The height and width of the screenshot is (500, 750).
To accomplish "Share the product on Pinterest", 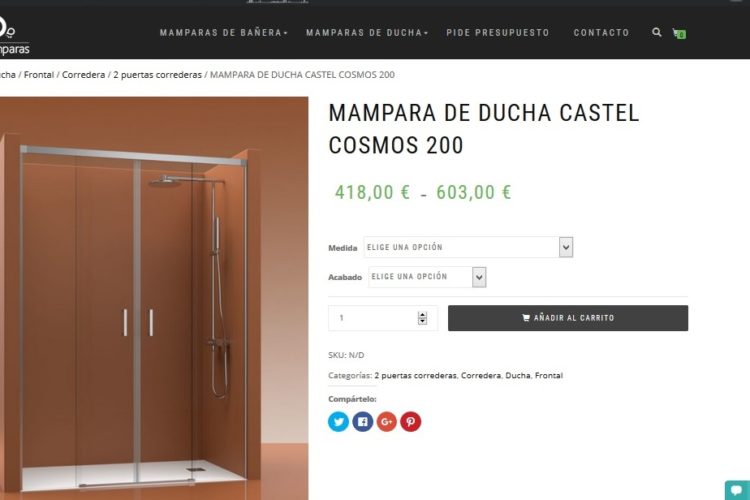I will [410, 422].
